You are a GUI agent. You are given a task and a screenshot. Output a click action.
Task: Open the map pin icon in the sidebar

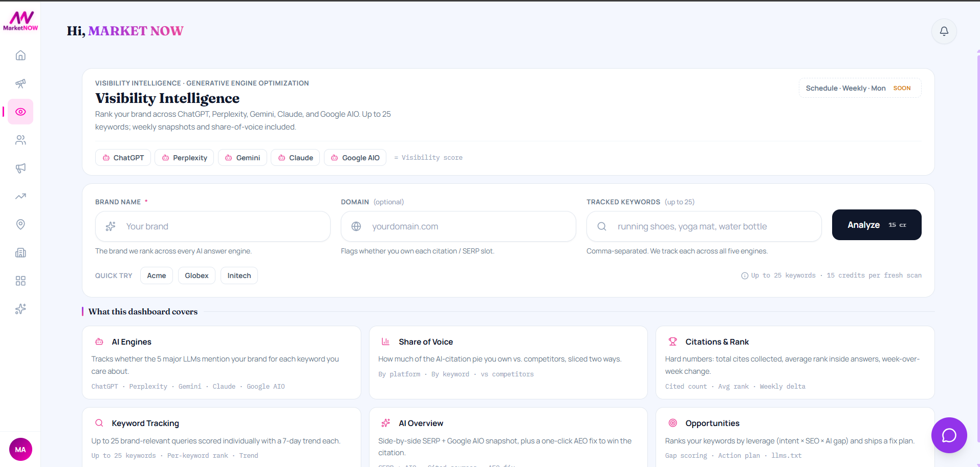pos(20,224)
